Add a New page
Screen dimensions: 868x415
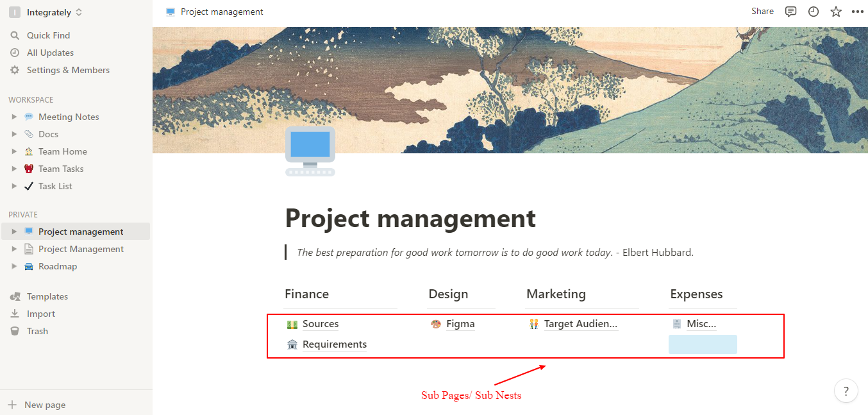point(44,405)
